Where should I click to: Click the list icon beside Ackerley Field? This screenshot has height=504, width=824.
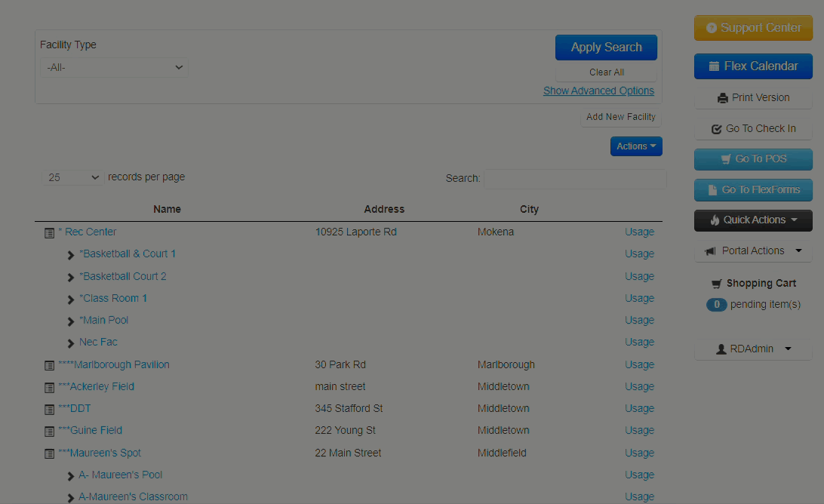[50, 387]
